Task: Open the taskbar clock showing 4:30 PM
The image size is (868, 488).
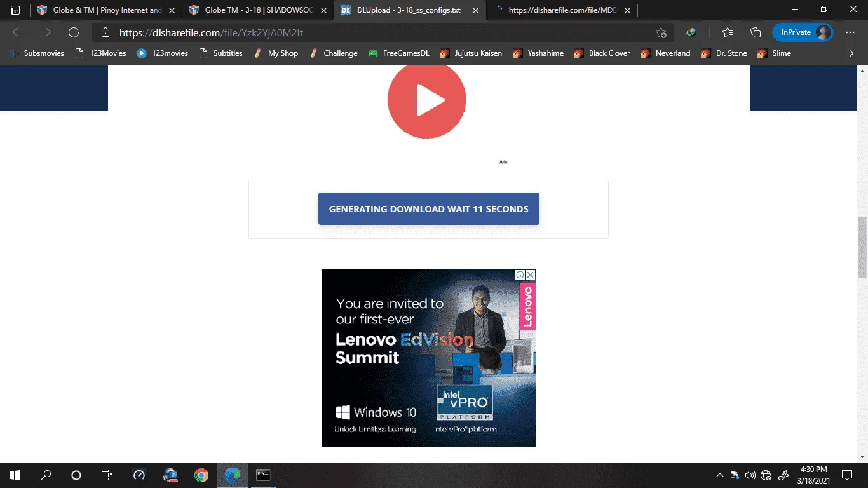Action: [813, 475]
